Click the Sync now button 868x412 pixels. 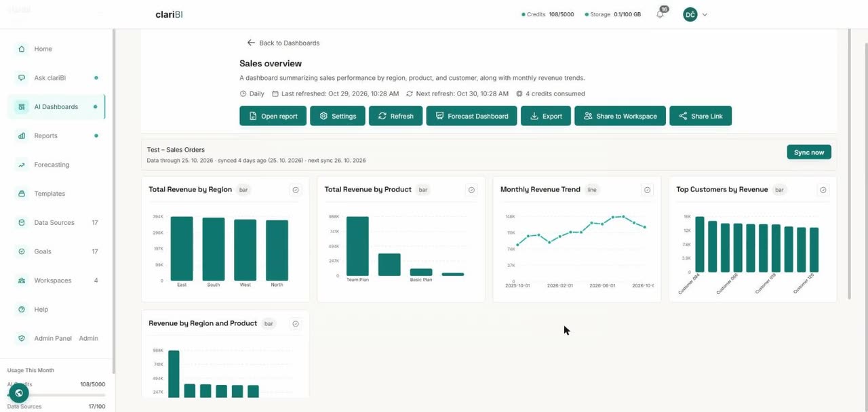[x=809, y=152]
